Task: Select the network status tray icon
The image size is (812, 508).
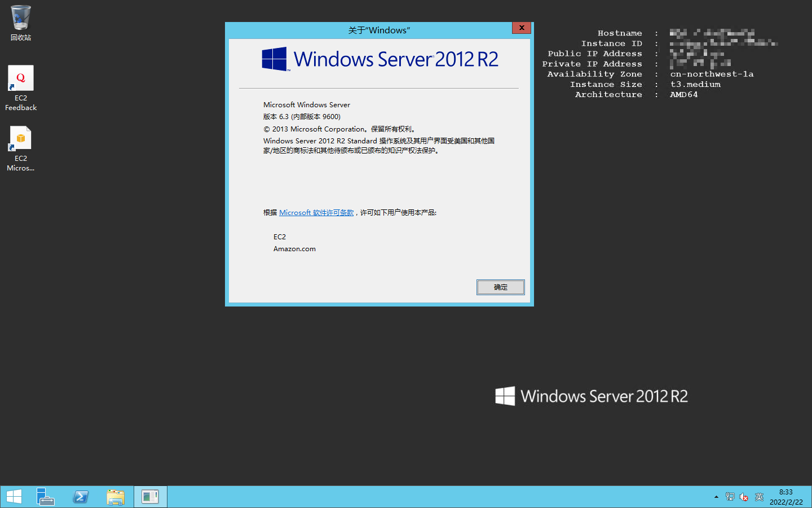Action: click(x=730, y=497)
